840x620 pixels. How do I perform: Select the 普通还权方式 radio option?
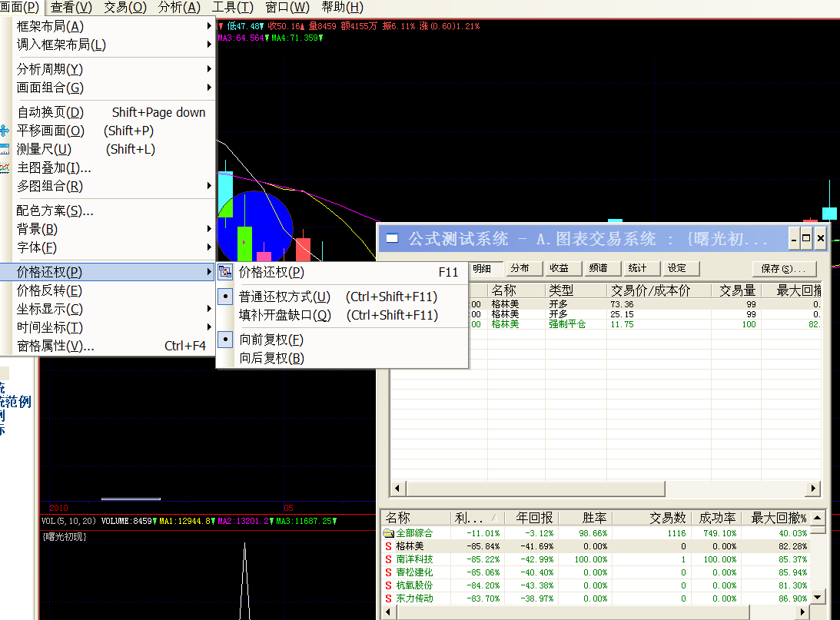point(225,297)
